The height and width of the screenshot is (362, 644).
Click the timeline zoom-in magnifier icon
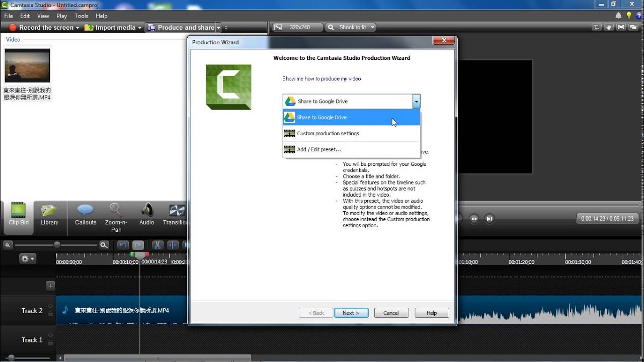pos(104,245)
